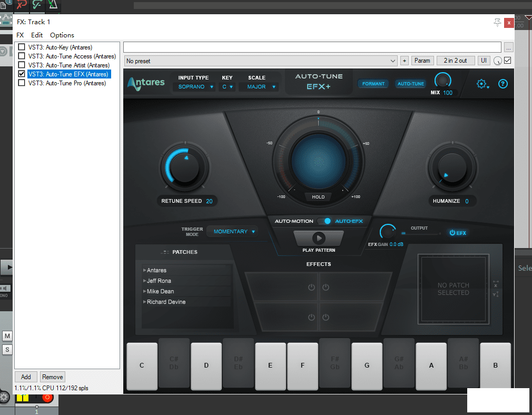
Task: Click the EFX Gain knob
Action: [x=388, y=232]
